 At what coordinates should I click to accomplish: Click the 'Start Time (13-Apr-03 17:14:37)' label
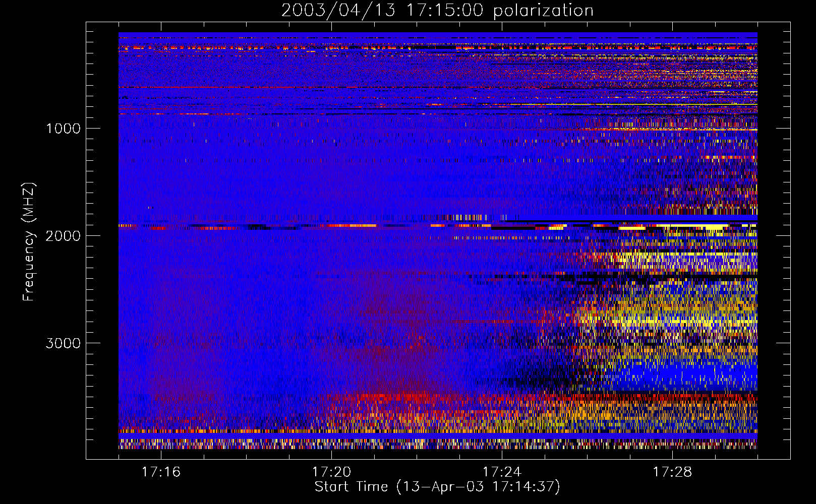point(437,487)
